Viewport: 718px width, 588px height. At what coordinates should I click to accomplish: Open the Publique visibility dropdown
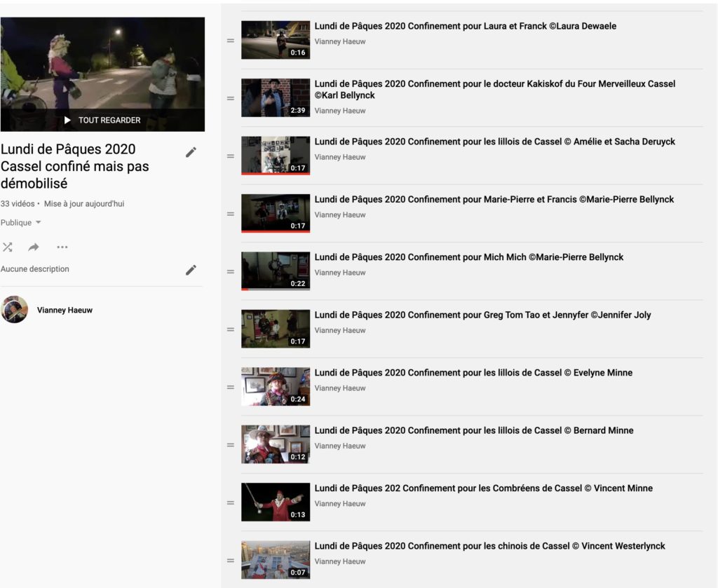click(20, 223)
